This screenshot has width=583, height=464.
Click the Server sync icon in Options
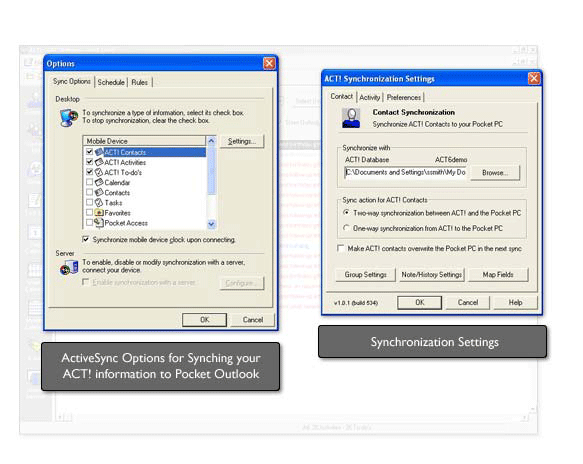coord(69,267)
